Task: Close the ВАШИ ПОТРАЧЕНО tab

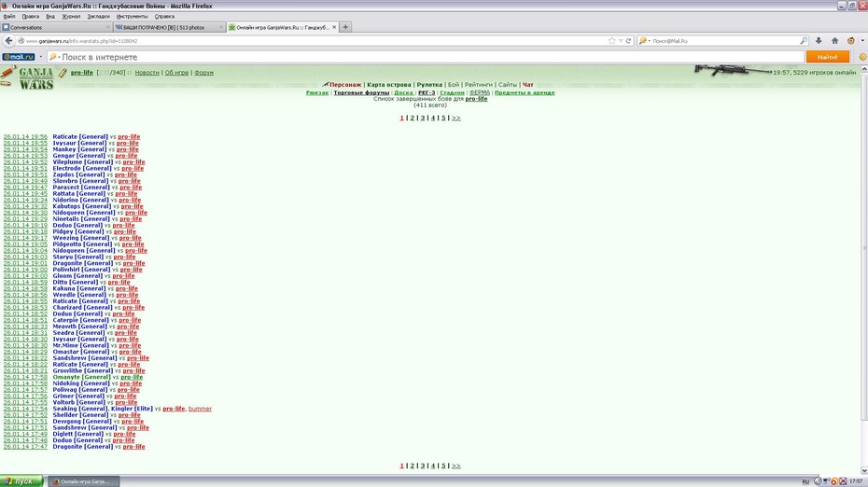Action: (x=221, y=27)
